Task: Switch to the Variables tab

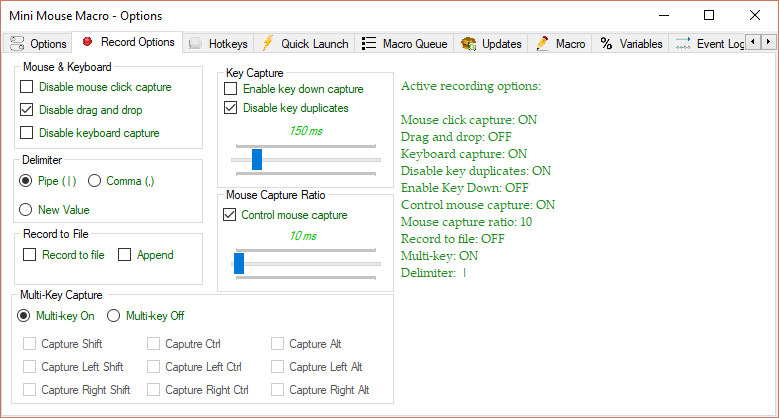Action: point(631,44)
